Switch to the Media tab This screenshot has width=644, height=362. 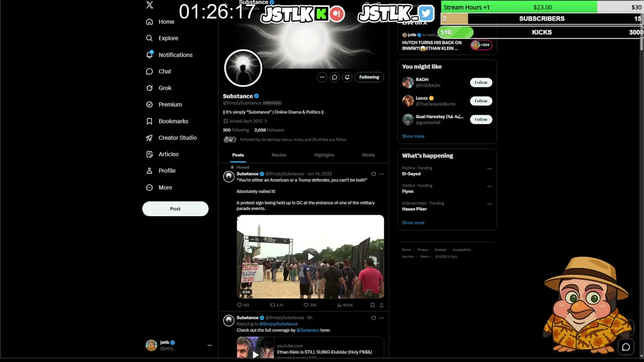[368, 155]
